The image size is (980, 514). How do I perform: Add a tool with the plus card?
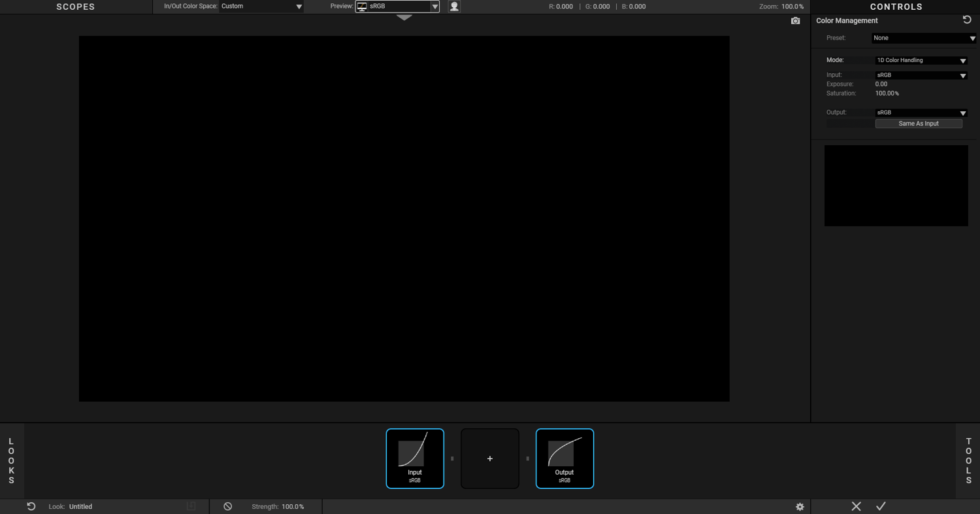[x=490, y=458]
